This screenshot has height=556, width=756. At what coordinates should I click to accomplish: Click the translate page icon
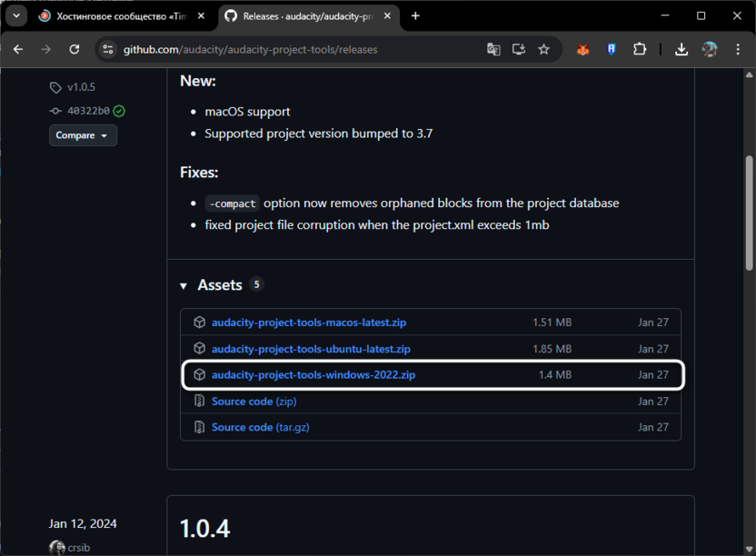tap(493, 49)
